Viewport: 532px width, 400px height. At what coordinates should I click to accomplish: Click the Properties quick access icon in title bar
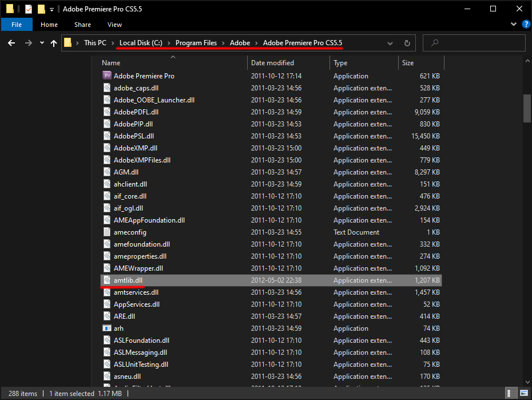(x=29, y=9)
